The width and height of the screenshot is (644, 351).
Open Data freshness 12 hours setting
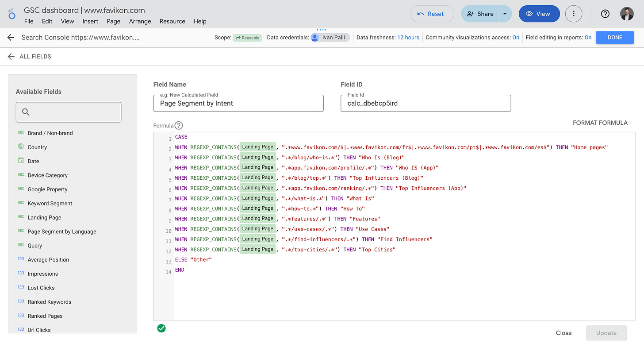(x=408, y=38)
